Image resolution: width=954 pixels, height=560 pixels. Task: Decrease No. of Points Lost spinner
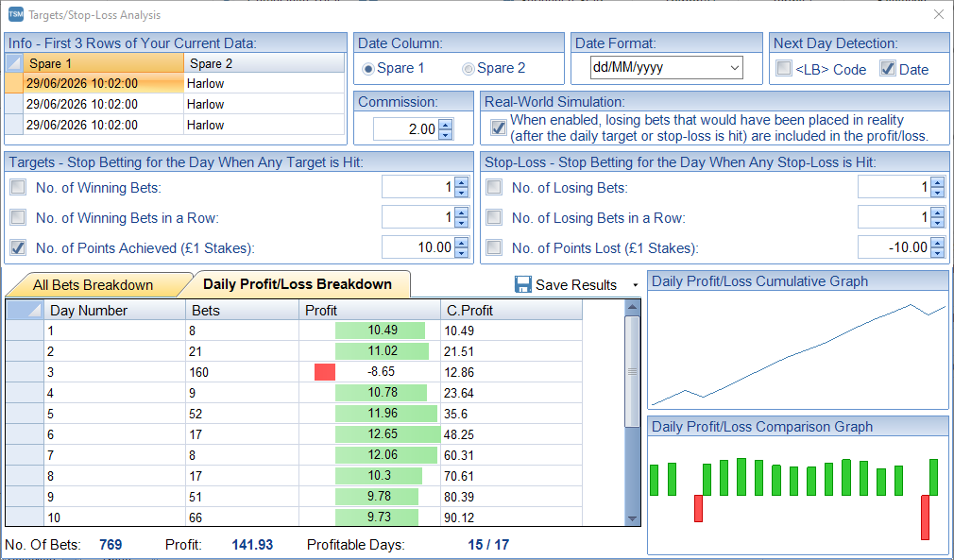938,253
